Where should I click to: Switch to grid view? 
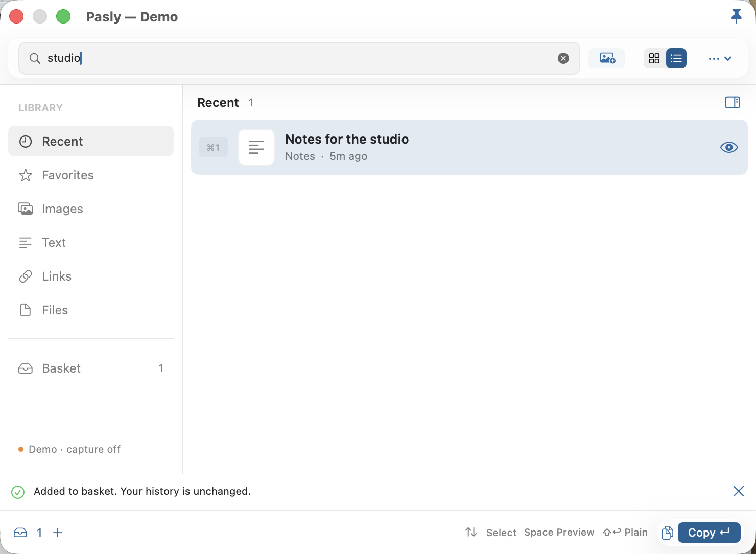[x=654, y=58]
